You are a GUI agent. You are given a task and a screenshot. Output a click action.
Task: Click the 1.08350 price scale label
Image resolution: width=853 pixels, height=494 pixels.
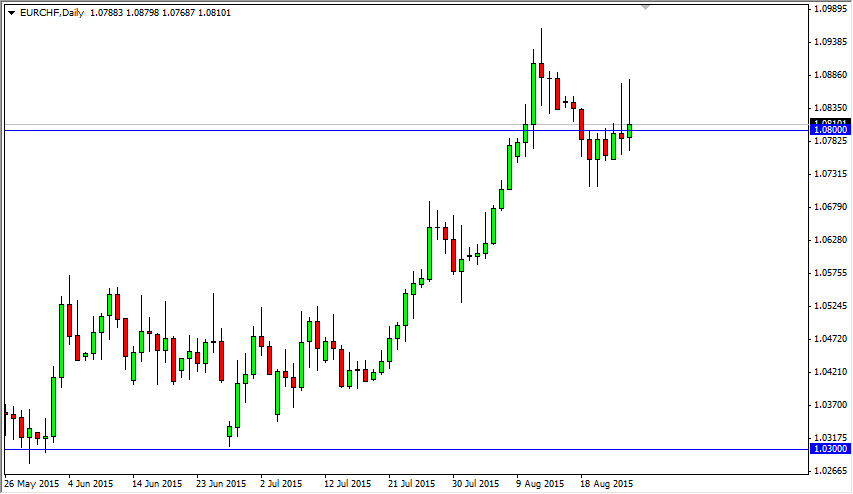click(831, 108)
